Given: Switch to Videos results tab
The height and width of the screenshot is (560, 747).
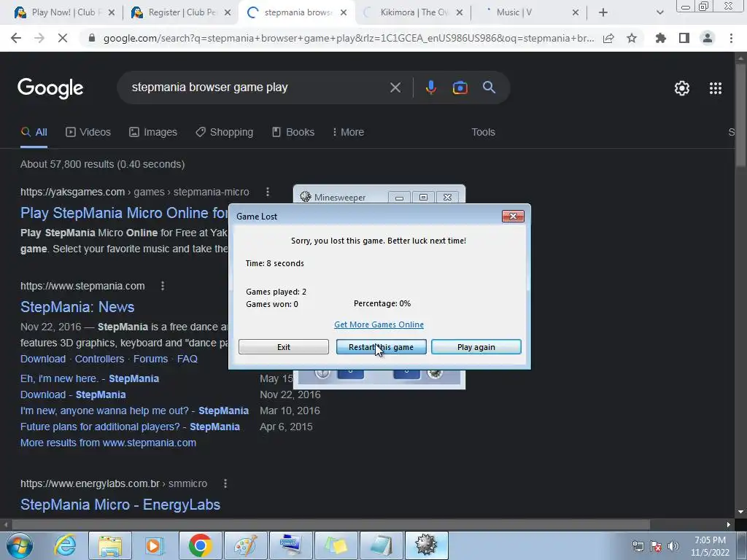Looking at the screenshot, I should tap(88, 132).
